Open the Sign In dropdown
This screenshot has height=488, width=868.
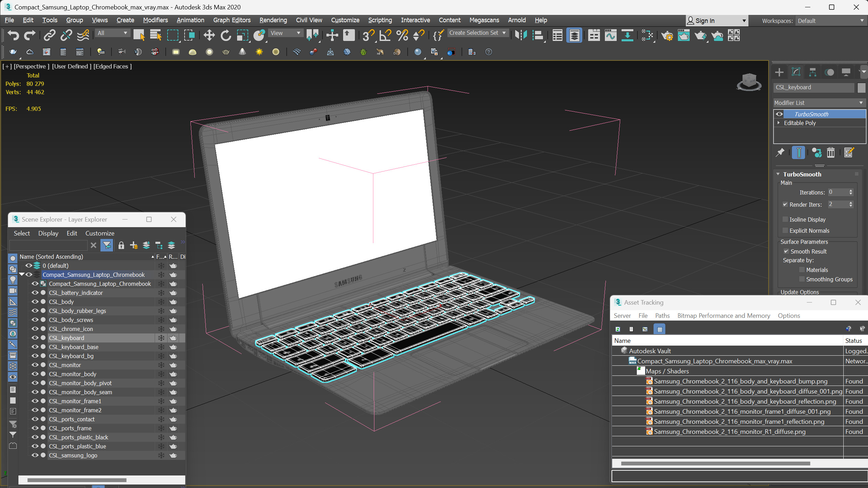pos(716,20)
